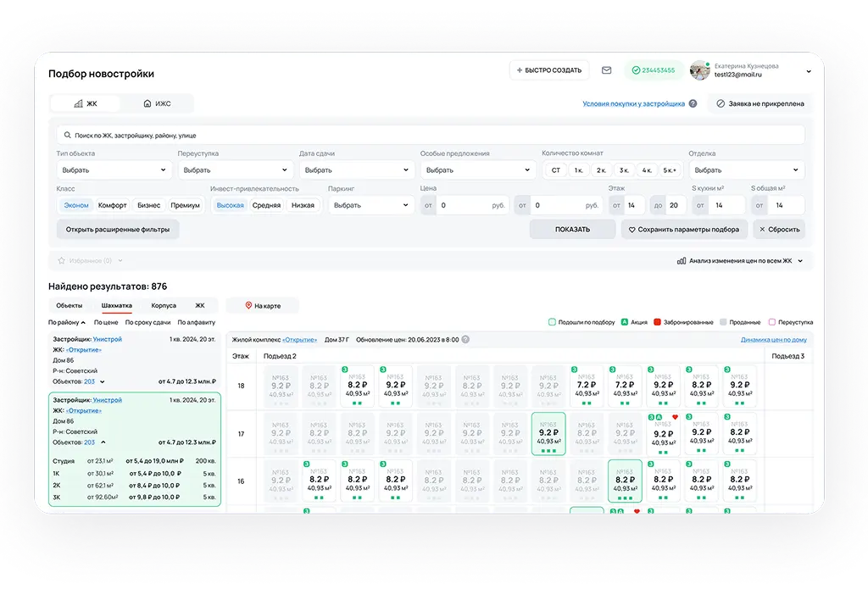868x595 pixels.
Task: Click the bar chart icon of Анализ изменения цен
Action: 682,261
